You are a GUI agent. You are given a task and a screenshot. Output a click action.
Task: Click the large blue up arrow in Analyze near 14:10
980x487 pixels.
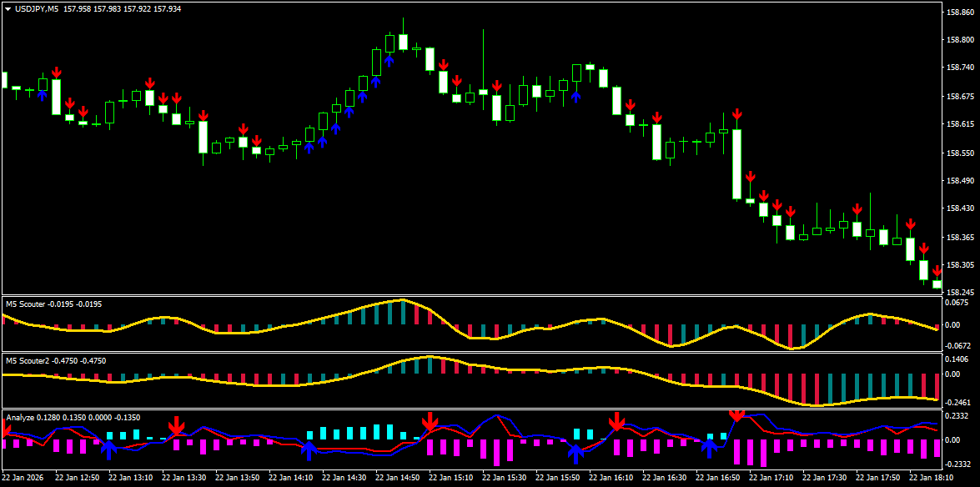(309, 450)
